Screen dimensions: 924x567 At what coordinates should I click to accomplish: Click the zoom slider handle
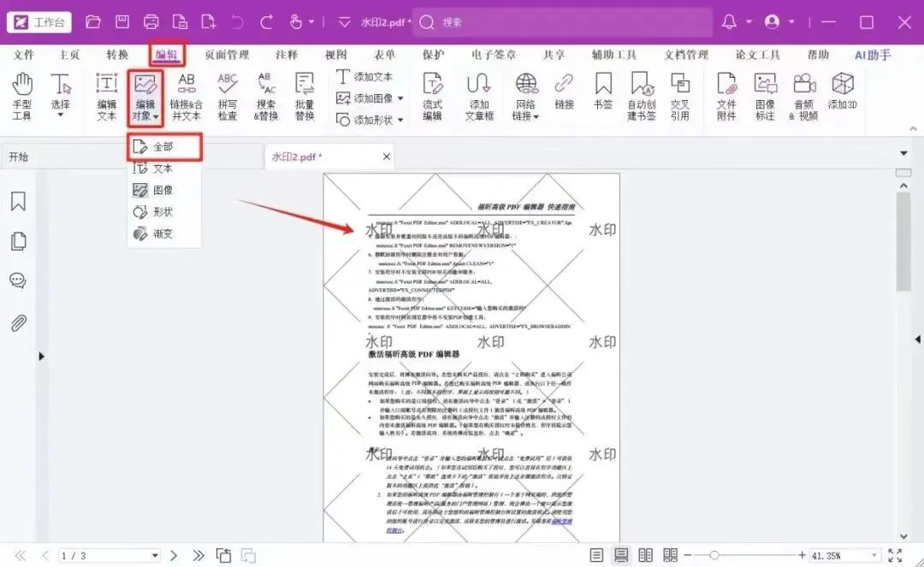tap(714, 555)
